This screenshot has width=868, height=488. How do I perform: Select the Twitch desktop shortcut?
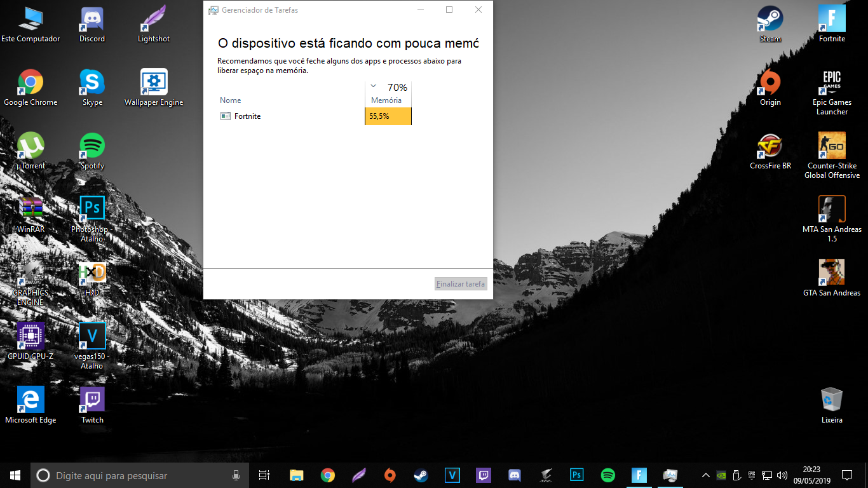92,405
